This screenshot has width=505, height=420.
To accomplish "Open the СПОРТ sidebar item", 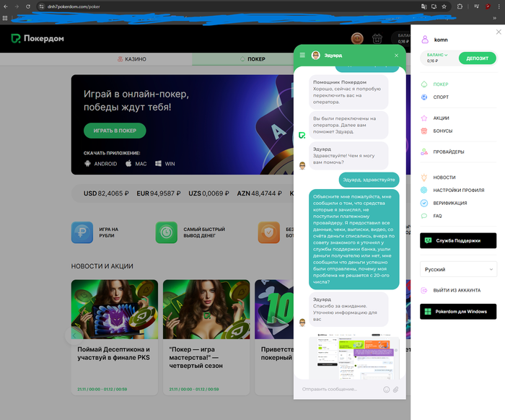I will pos(441,97).
